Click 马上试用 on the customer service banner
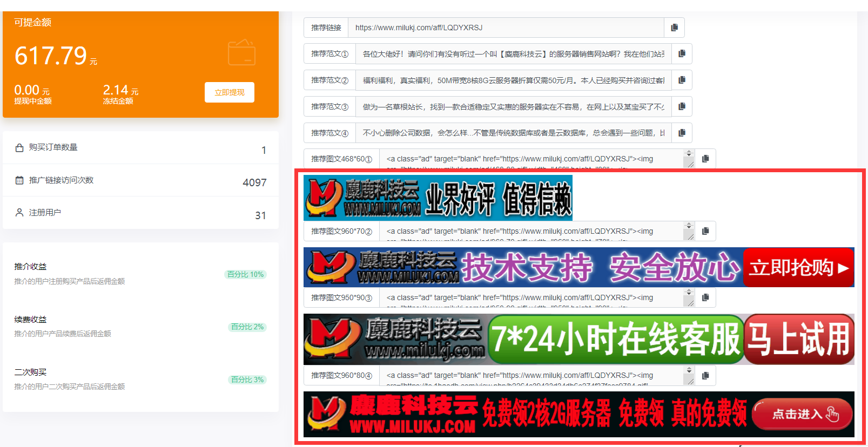 pyautogui.click(x=798, y=340)
